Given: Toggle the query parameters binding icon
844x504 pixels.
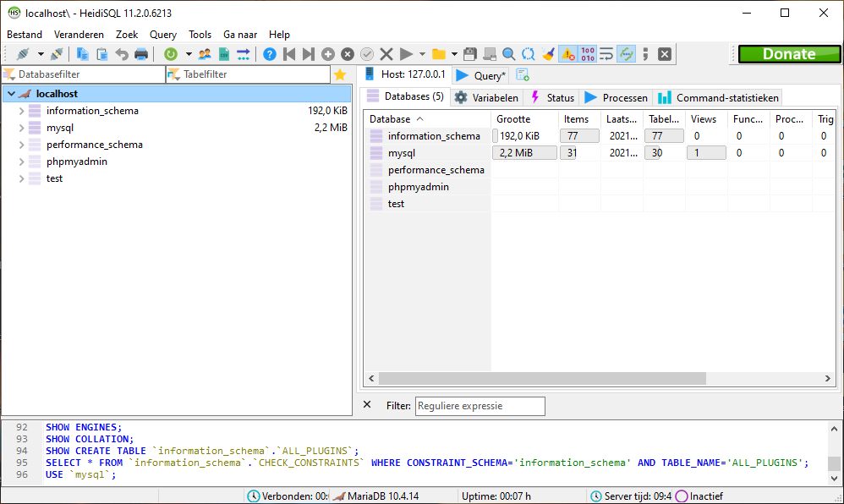Looking at the screenshot, I should [626, 54].
